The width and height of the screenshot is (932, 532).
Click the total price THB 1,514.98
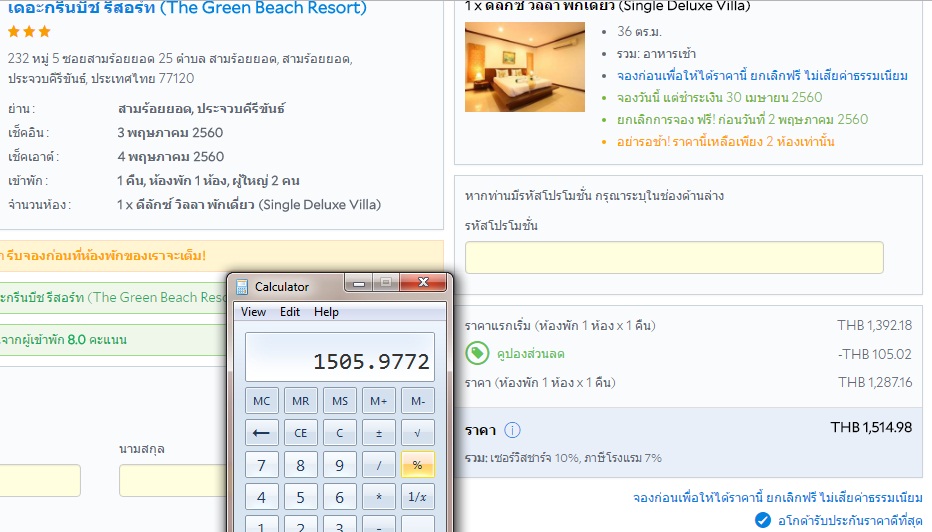871,427
